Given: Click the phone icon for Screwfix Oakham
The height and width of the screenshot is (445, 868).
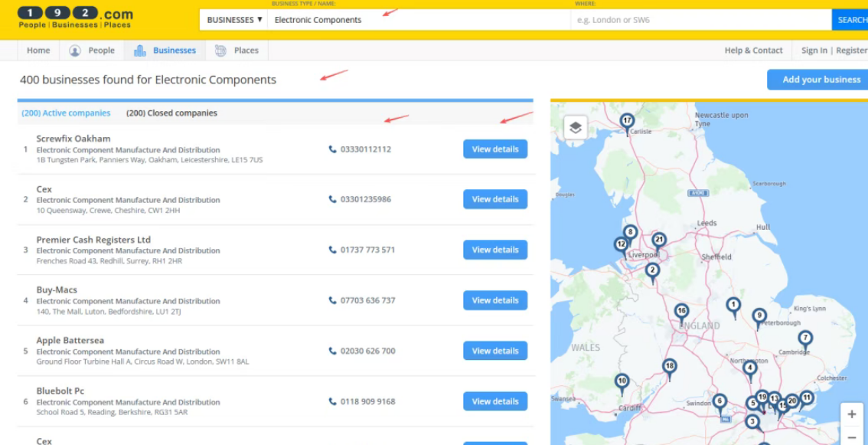Looking at the screenshot, I should [332, 149].
